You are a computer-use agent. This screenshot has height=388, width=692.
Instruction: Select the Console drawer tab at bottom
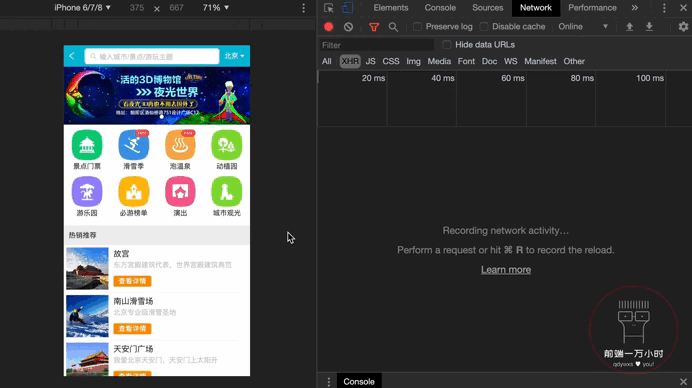(x=359, y=381)
